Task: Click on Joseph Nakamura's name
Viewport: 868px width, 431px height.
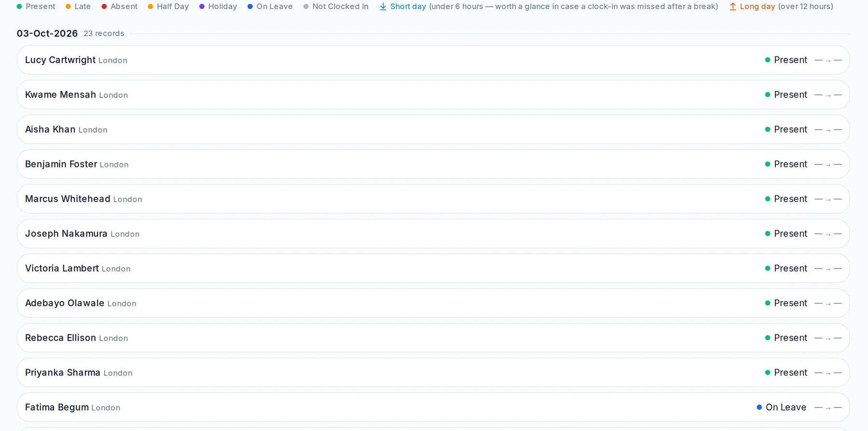Action: (66, 234)
